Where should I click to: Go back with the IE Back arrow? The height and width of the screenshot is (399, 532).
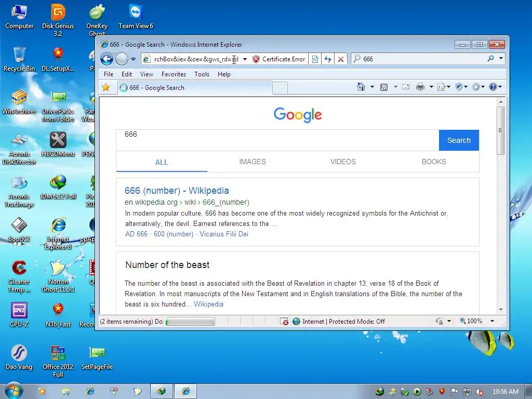107,59
